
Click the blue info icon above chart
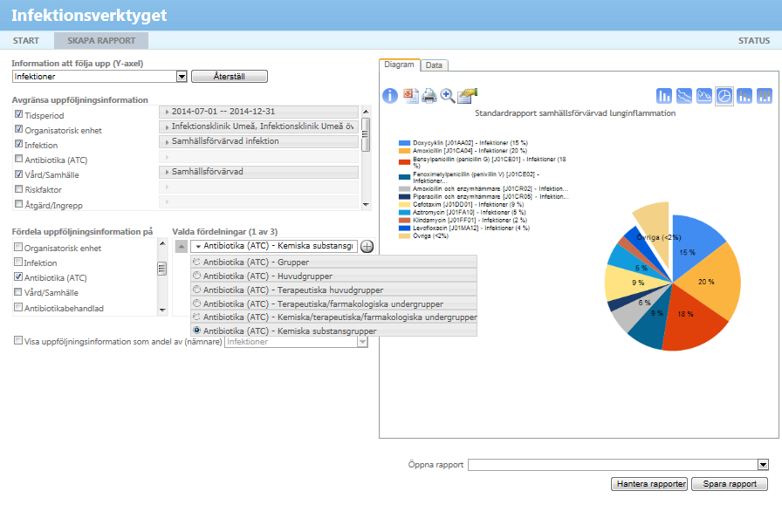coord(390,96)
